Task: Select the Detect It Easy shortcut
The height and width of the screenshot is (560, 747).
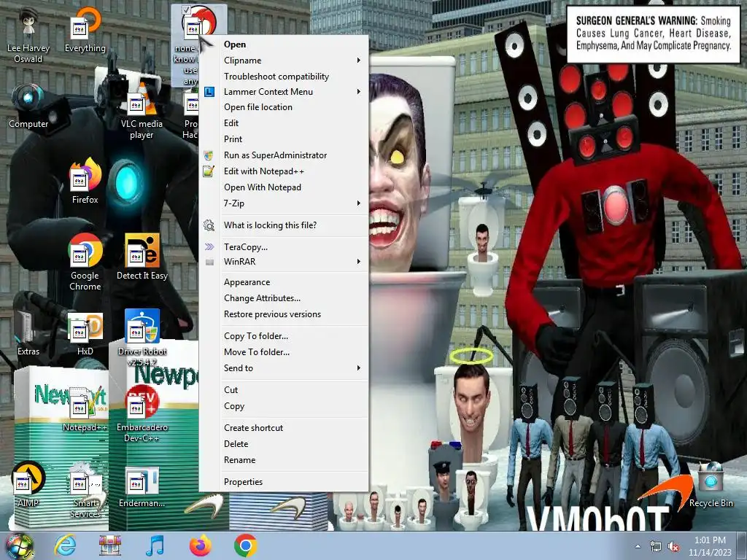Action: [x=142, y=257]
